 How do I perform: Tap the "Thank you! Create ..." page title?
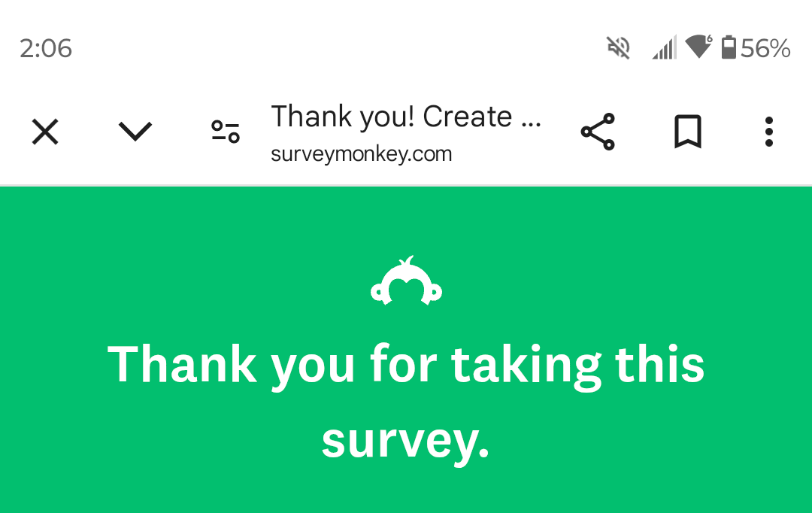pos(406,117)
